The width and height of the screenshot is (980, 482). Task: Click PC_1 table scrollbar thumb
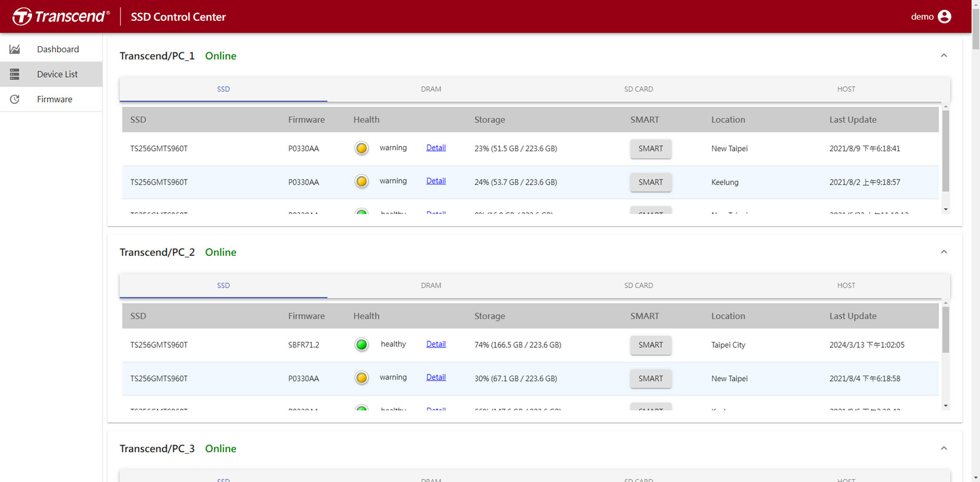tap(946, 151)
